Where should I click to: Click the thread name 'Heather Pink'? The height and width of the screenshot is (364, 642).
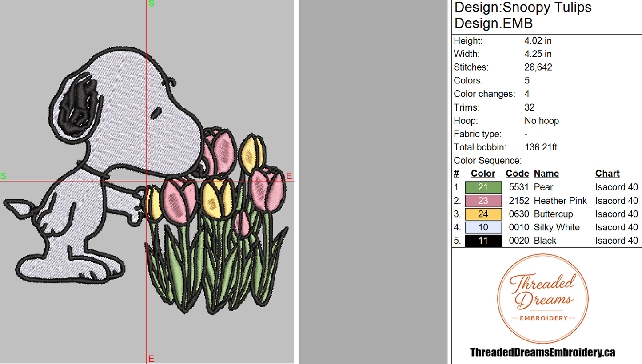pos(560,201)
